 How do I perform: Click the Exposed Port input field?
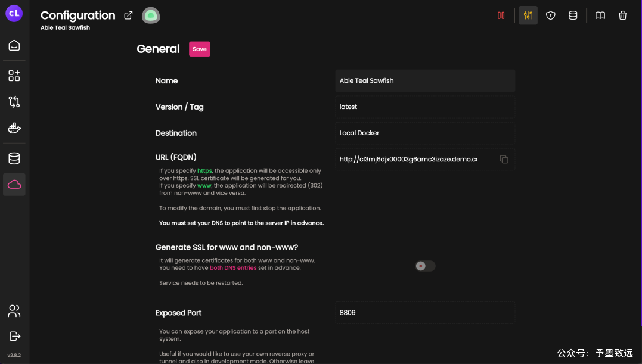click(x=424, y=312)
